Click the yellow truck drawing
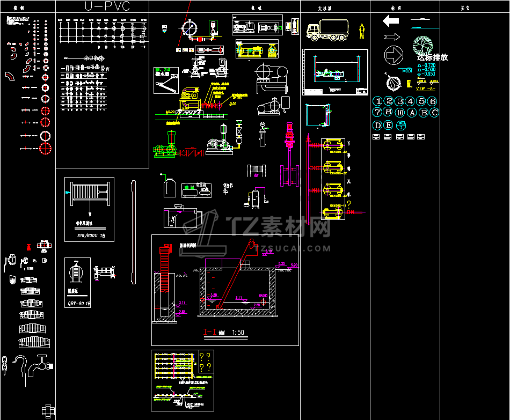510x420 pixels. 327,30
